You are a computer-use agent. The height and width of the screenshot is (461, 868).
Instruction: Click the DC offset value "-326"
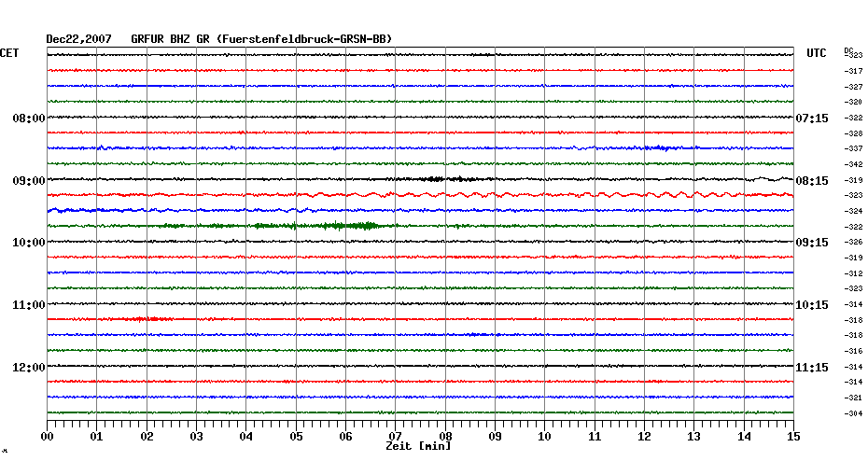point(854,243)
